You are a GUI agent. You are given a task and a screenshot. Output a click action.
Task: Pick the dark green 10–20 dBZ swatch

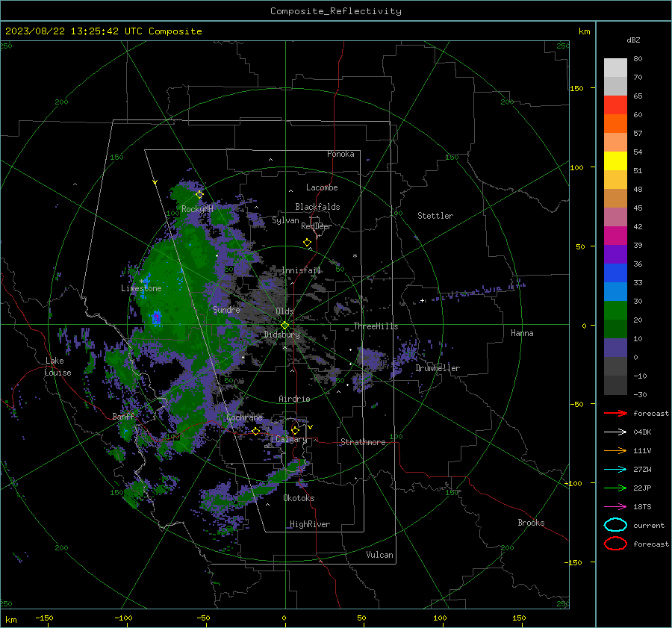(x=615, y=329)
